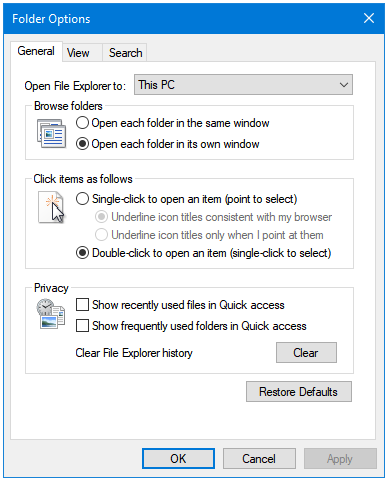
Task: Expand the Open File Explorer to dropdown
Action: click(x=243, y=85)
